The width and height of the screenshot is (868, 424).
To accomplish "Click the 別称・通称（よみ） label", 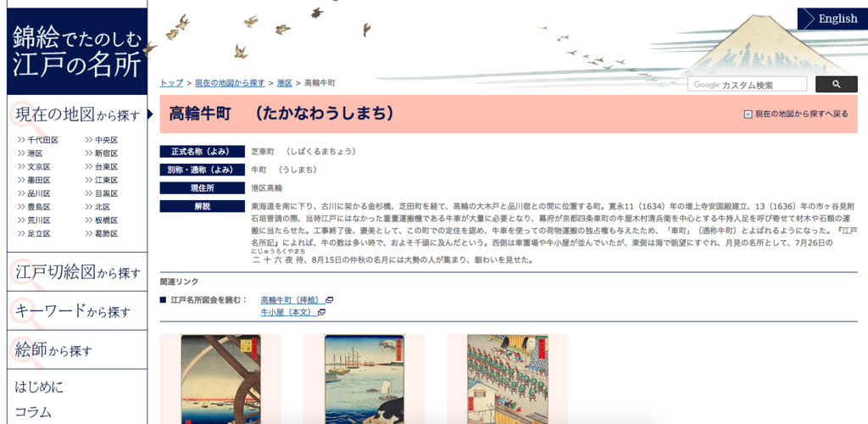I will [x=202, y=170].
